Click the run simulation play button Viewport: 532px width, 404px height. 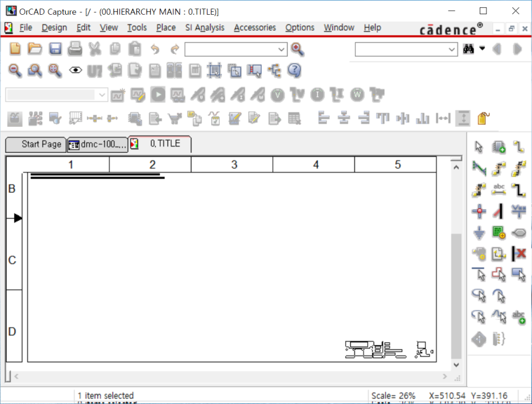point(158,95)
